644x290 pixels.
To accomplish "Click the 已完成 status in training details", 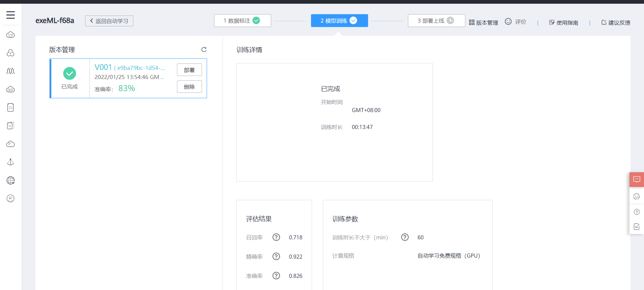I will pyautogui.click(x=330, y=89).
